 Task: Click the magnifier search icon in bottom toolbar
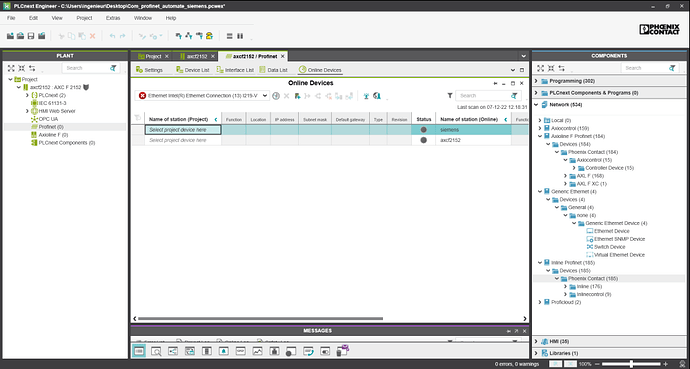(156, 351)
